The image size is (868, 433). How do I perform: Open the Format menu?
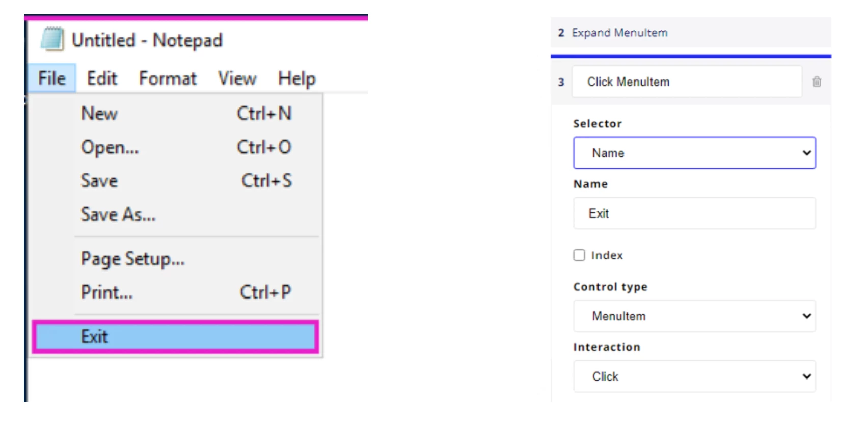pyautogui.click(x=168, y=78)
